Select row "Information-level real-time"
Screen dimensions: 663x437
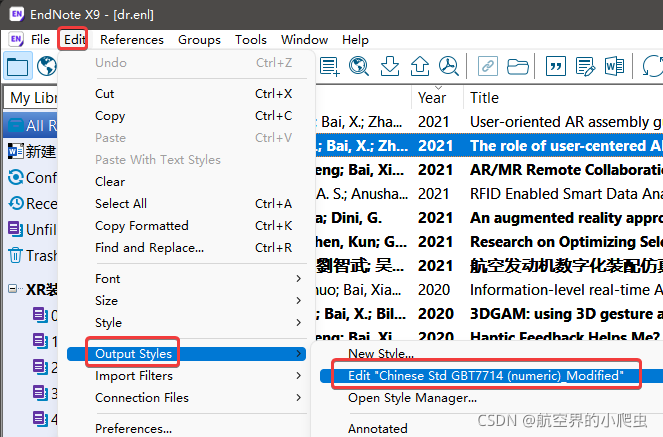point(489,290)
